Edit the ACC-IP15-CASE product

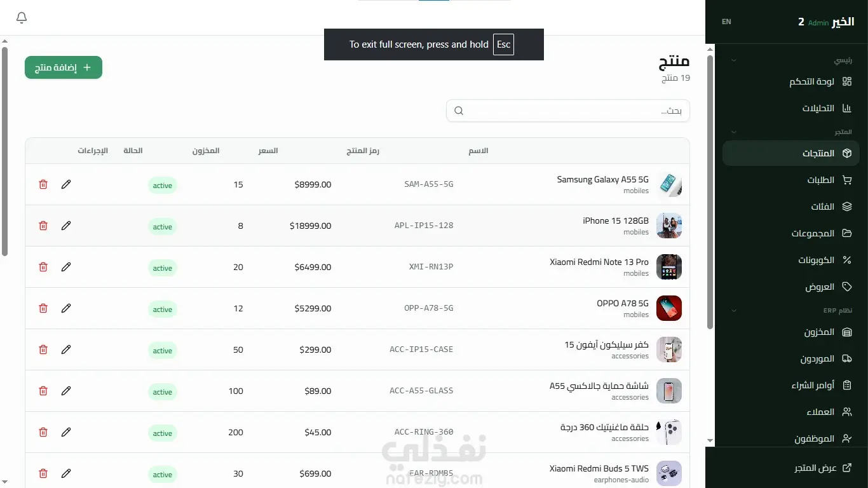coord(66,349)
